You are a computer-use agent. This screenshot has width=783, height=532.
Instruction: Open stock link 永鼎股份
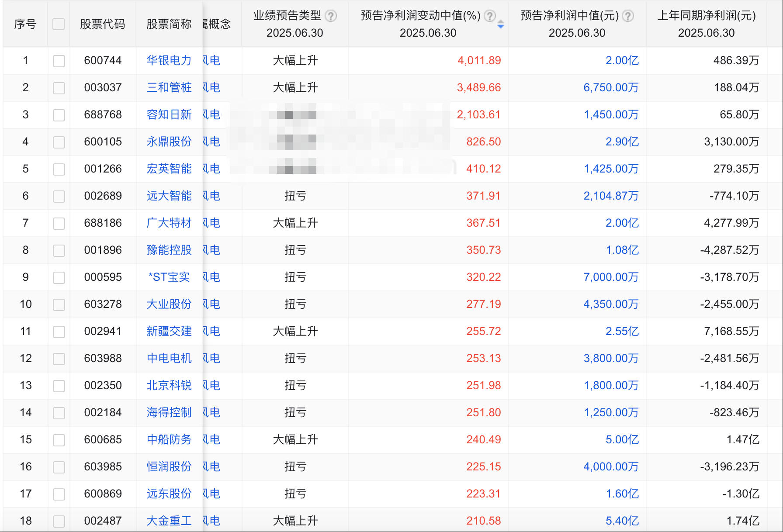tap(169, 142)
